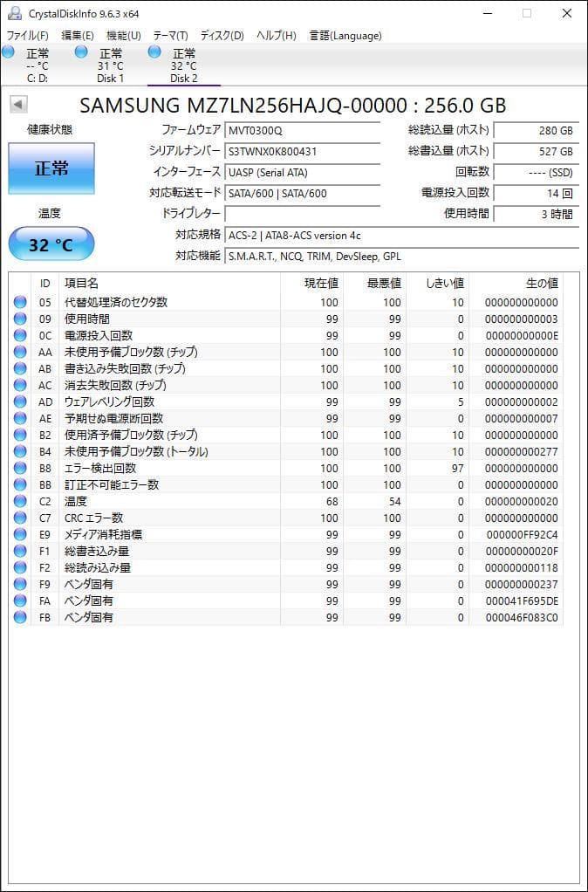Viewport: 588px width, 892px height.
Task: Switch to Disk 1 tab at 31 °C
Action: click(110, 65)
